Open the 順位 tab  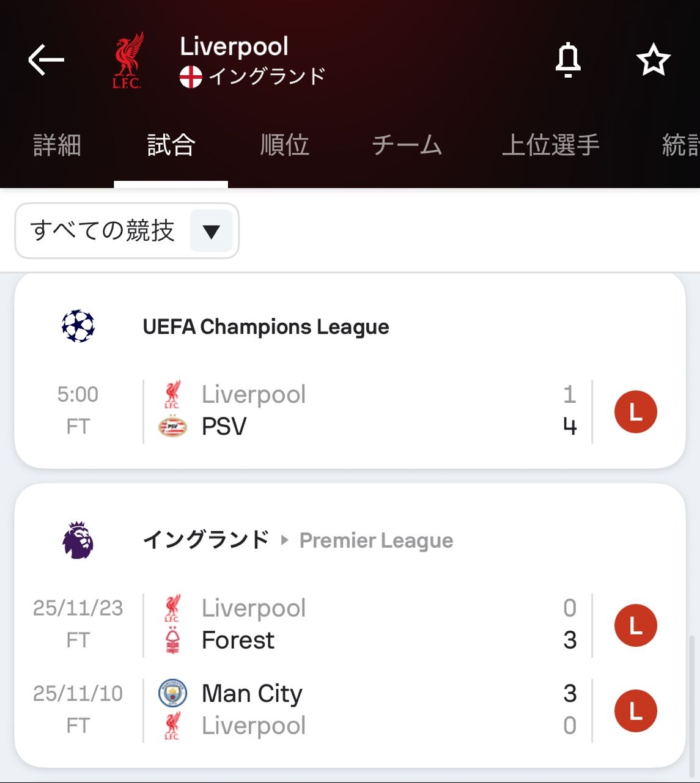click(285, 145)
